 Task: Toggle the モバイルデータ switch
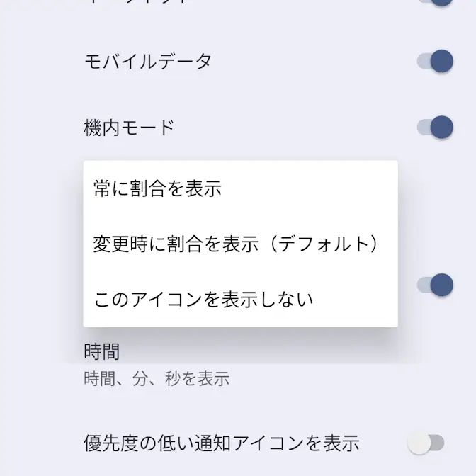pos(435,62)
